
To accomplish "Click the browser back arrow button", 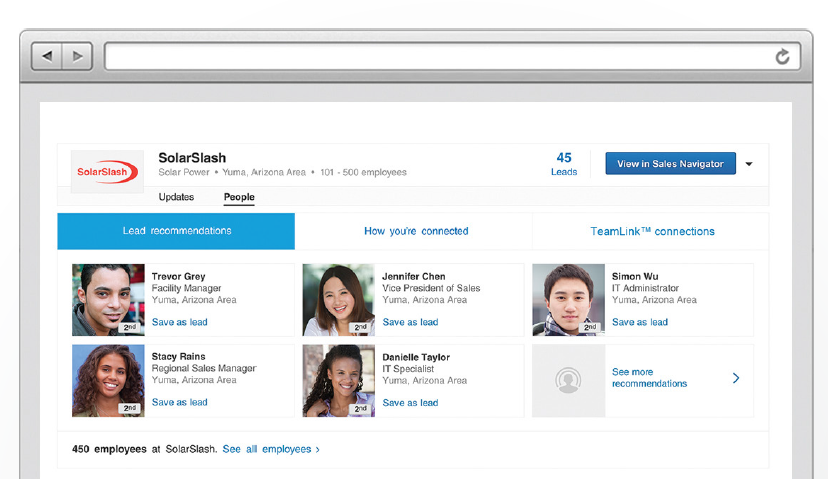I will click(x=47, y=56).
